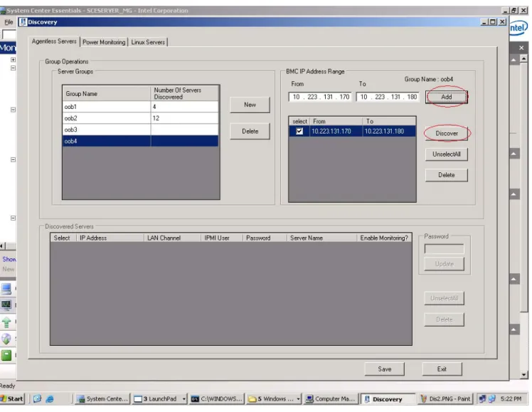Switch to Dis2.PNG - Paint taskbar button
Viewport: 532px width, 412px height.
tap(445, 399)
